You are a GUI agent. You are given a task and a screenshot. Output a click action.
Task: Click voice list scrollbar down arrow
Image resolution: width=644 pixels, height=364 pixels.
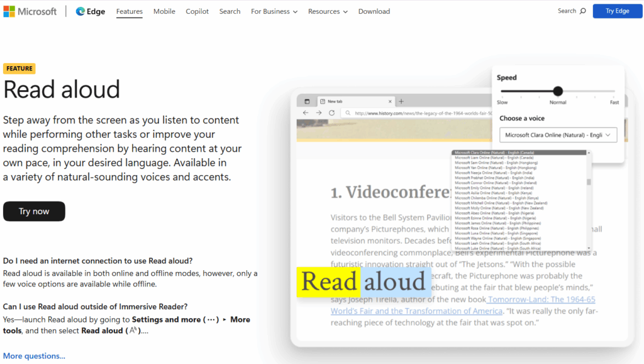pyautogui.click(x=589, y=248)
